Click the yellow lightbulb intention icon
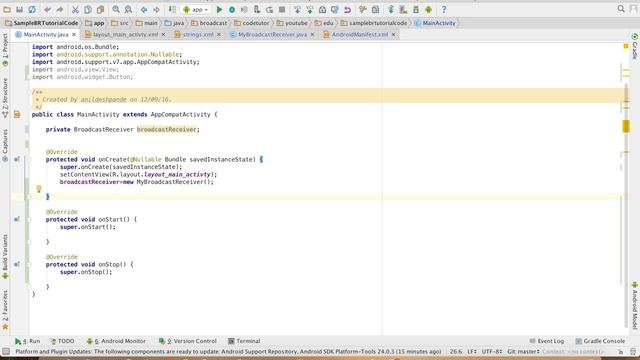This screenshot has height=360, width=640. (x=39, y=189)
